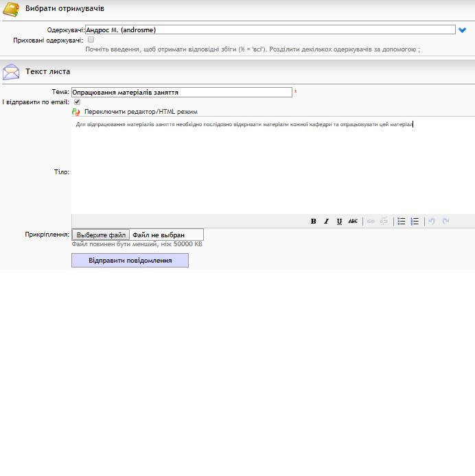Click the Вибрати отримувачів section heading

point(65,8)
